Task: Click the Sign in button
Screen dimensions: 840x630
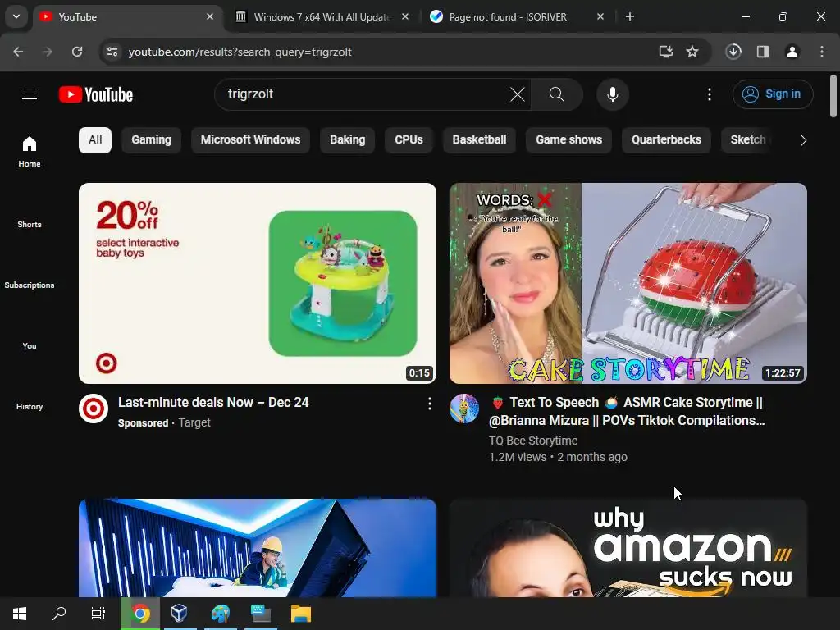Action: click(x=773, y=94)
